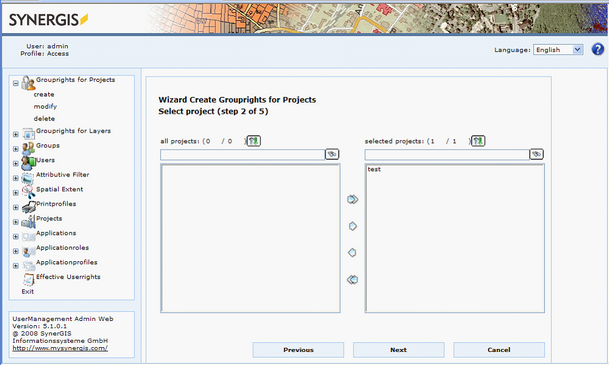Viewport: 609px width, 365px height.
Task: Move all projects to selected (double right arrow)
Action: click(352, 199)
